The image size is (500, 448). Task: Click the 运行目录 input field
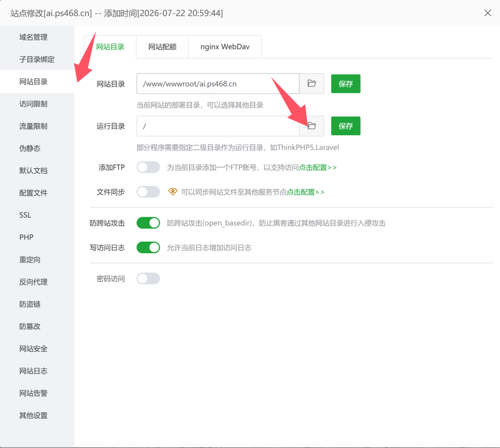tap(218, 126)
